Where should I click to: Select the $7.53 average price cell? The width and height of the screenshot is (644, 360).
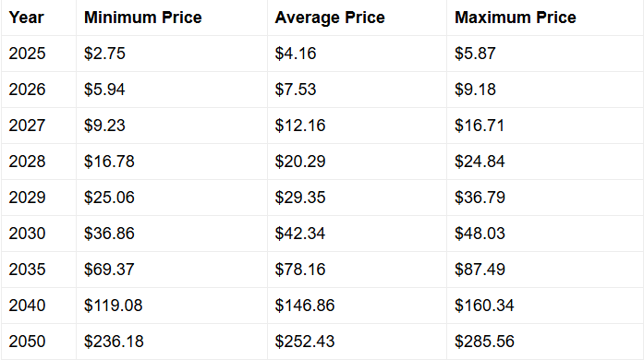357,90
